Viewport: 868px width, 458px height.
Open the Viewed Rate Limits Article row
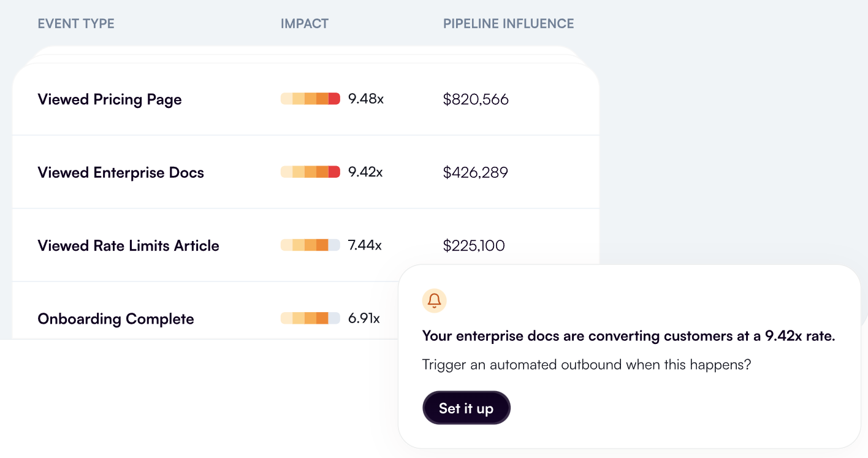coord(305,245)
